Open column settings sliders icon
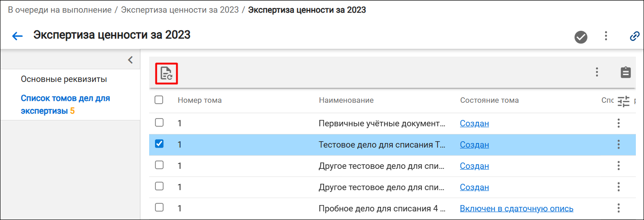Viewport: 644px width, 220px height. click(624, 101)
